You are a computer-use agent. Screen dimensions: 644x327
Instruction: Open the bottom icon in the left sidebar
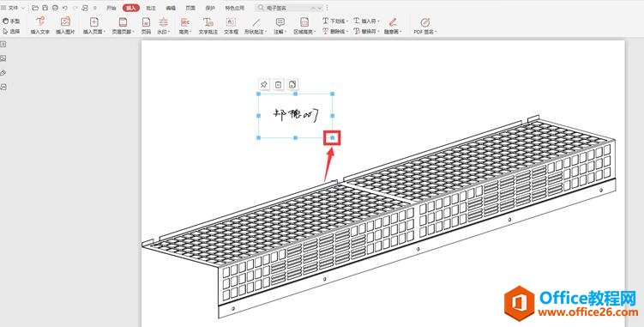[x=3, y=87]
